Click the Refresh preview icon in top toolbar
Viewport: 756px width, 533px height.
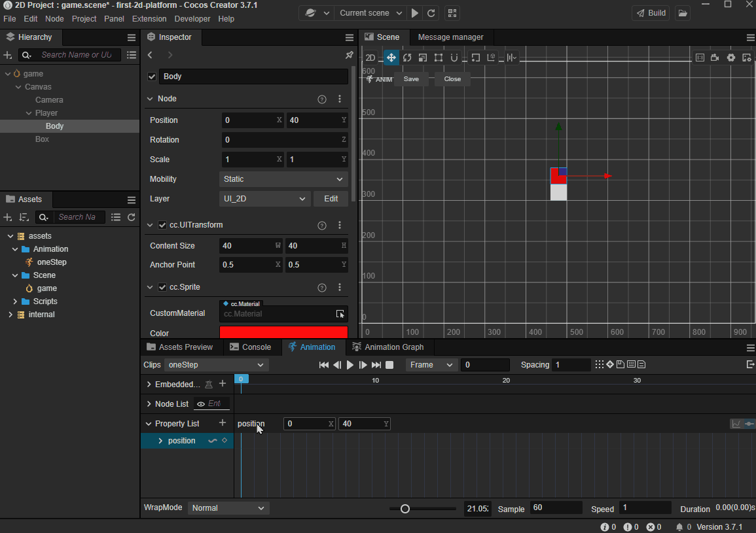[x=431, y=13]
